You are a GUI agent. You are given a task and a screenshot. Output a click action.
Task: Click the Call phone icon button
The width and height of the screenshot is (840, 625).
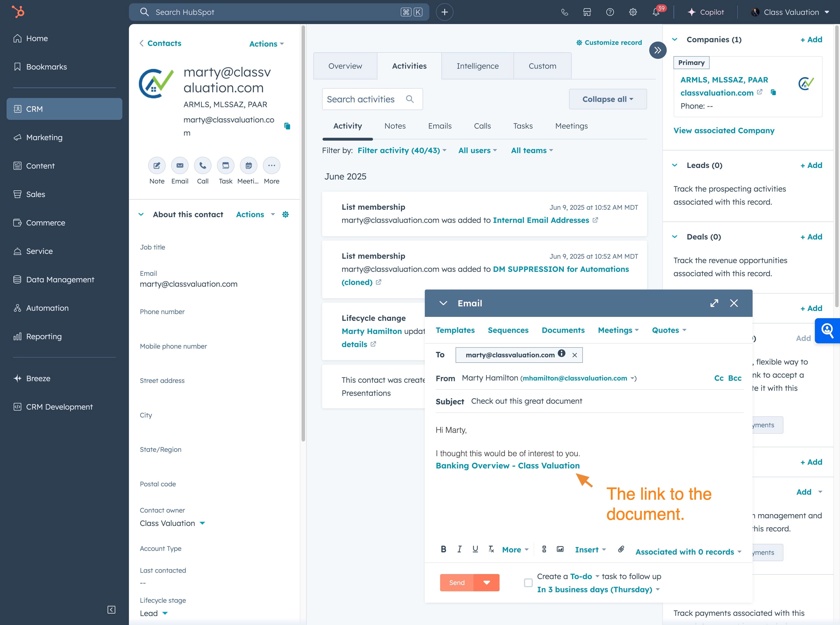203,166
